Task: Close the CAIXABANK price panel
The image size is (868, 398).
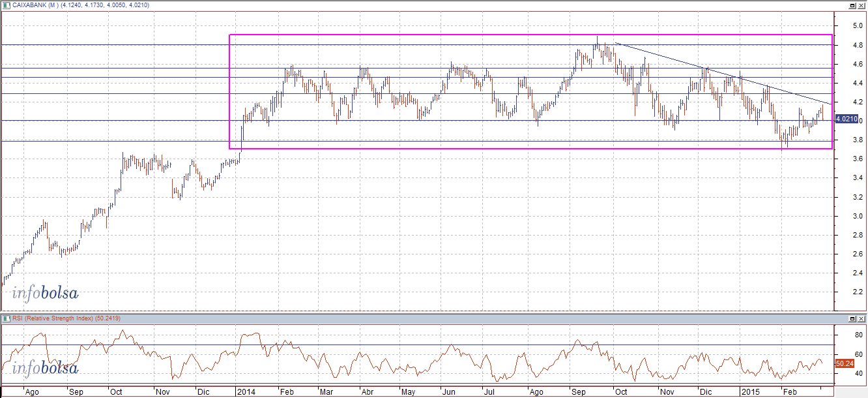Action: click(x=861, y=5)
